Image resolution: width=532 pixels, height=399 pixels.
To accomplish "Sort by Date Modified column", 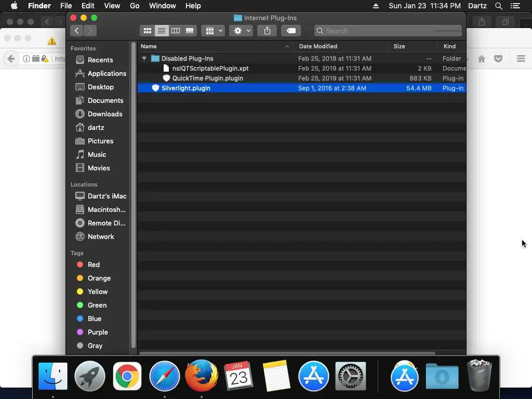I will (340, 46).
